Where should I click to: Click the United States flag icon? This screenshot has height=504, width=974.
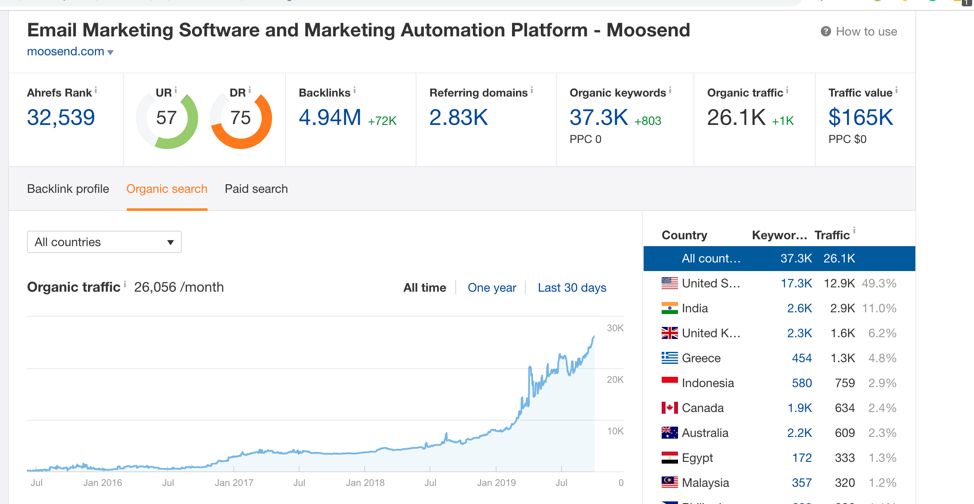click(670, 283)
